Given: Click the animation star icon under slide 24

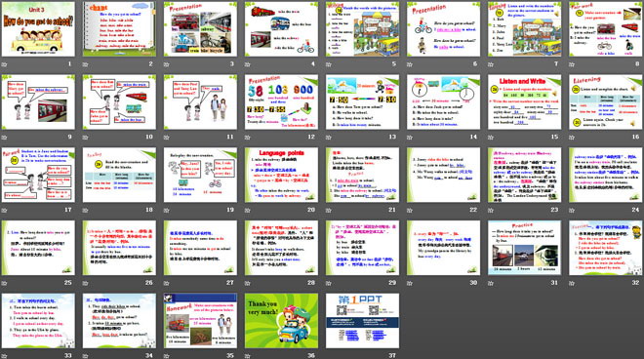Looking at the screenshot, I should pos(572,211).
